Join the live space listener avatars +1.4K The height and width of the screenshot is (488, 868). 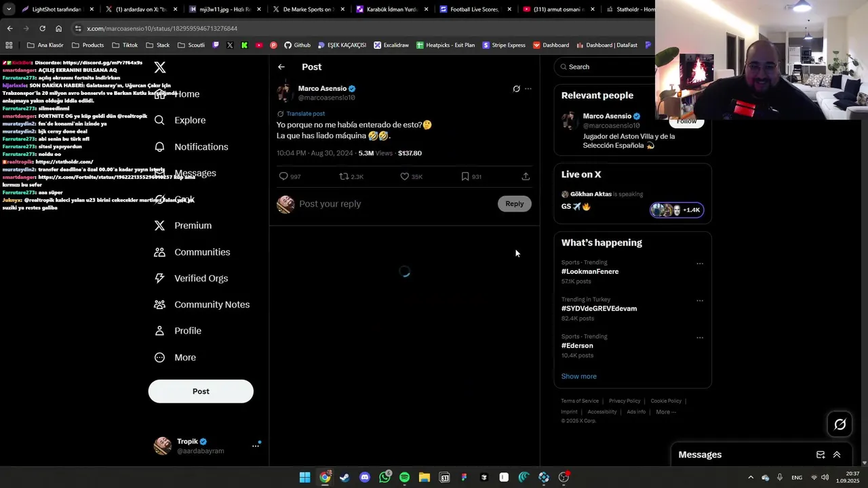pos(677,210)
